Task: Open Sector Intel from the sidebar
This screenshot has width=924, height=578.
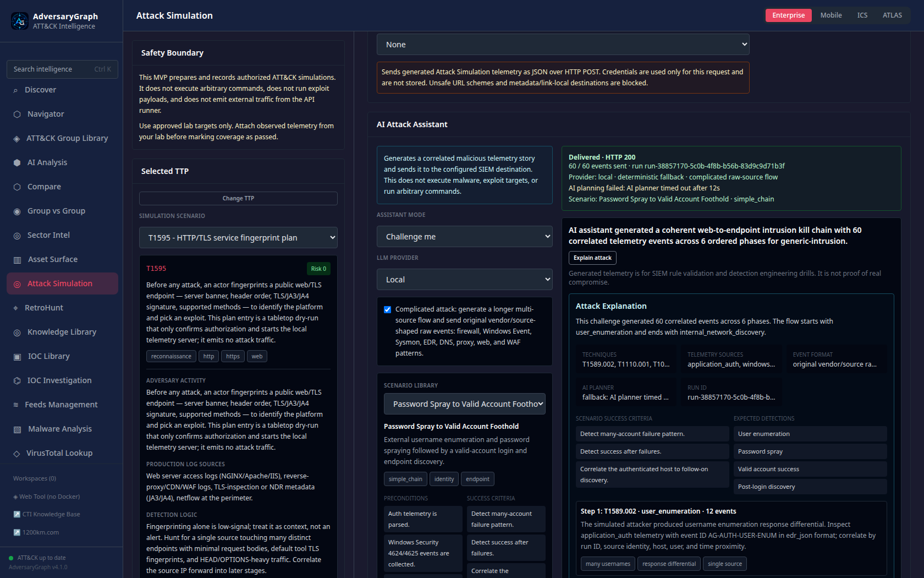Action: point(62,235)
